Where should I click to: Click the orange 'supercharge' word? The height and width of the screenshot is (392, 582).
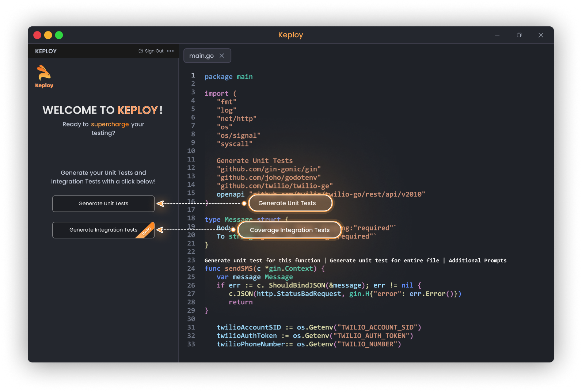110,124
